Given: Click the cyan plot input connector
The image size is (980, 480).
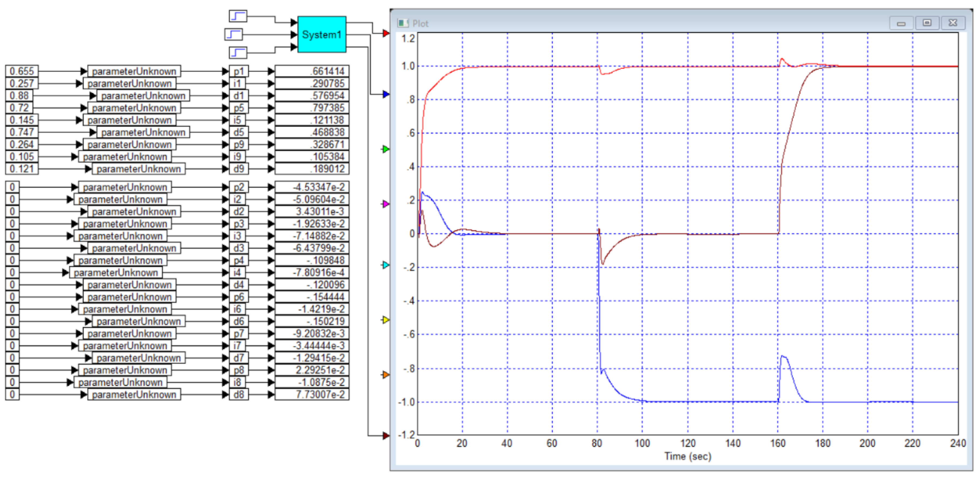Looking at the screenshot, I should click(x=386, y=265).
